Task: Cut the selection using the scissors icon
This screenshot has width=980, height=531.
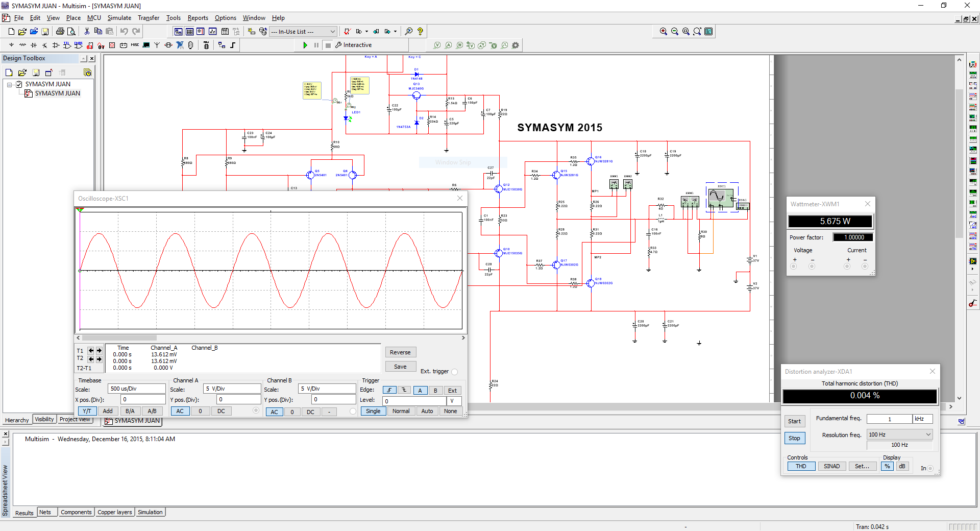Action: click(x=87, y=31)
